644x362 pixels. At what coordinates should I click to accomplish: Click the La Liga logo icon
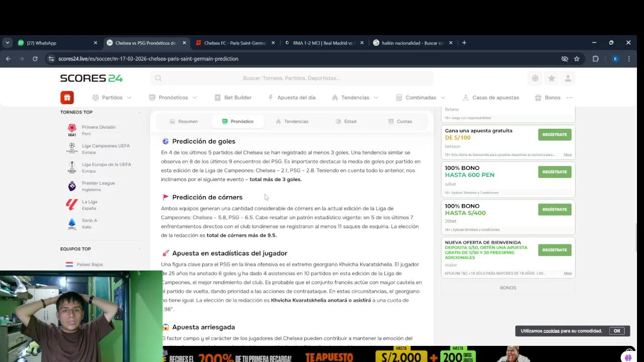72,205
